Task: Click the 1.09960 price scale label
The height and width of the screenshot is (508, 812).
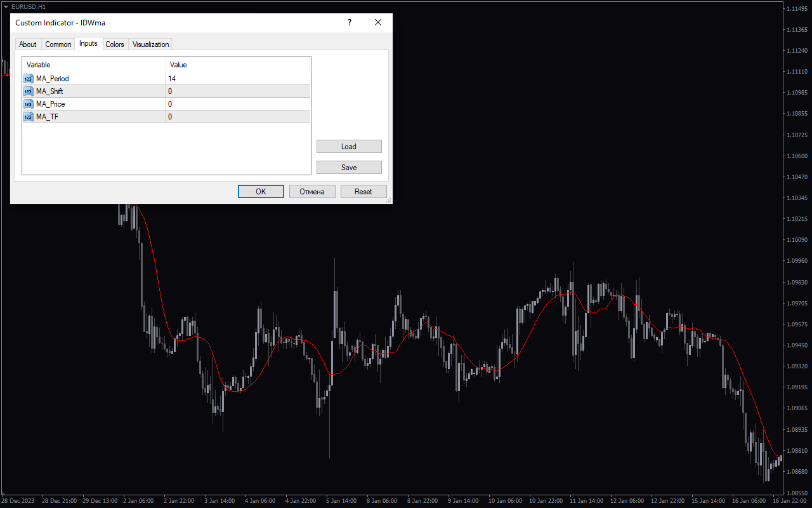Action: 796,261
